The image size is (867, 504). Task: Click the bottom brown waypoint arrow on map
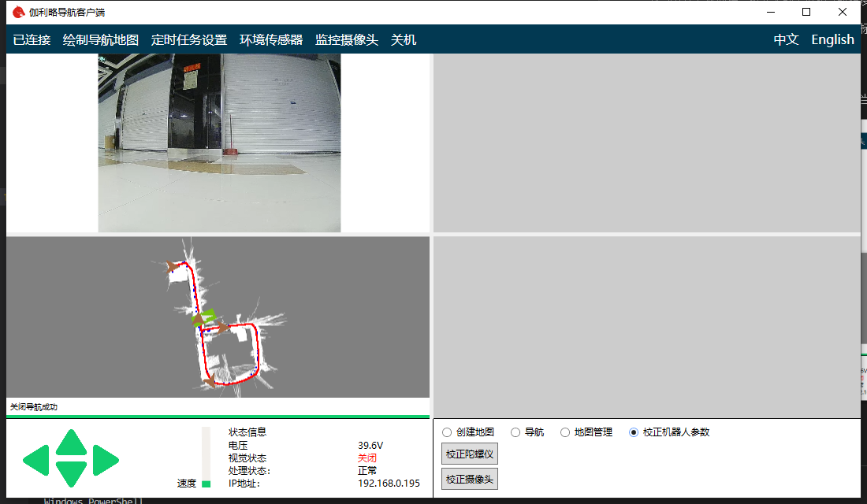[210, 381]
